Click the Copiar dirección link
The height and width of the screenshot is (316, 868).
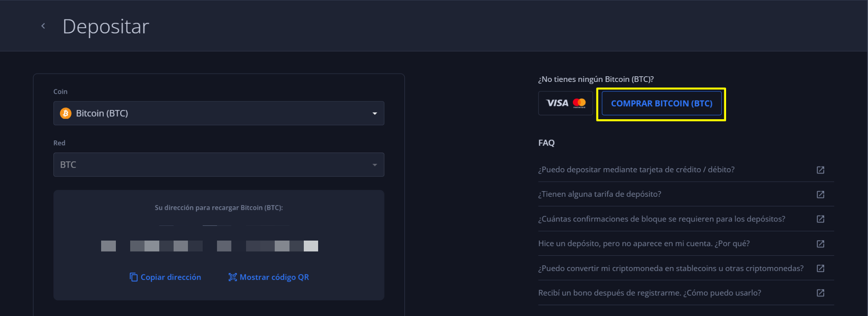tap(171, 277)
